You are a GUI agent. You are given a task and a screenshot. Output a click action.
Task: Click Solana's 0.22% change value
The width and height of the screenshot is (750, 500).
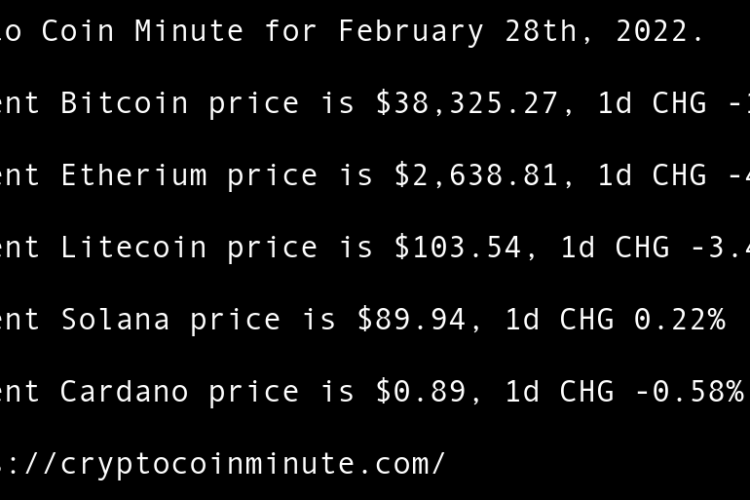click(680, 319)
